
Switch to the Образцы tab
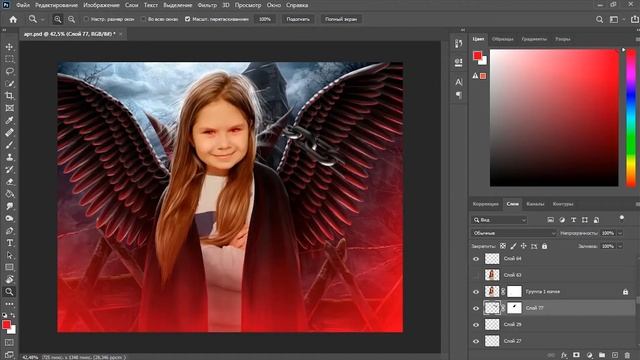tap(502, 39)
